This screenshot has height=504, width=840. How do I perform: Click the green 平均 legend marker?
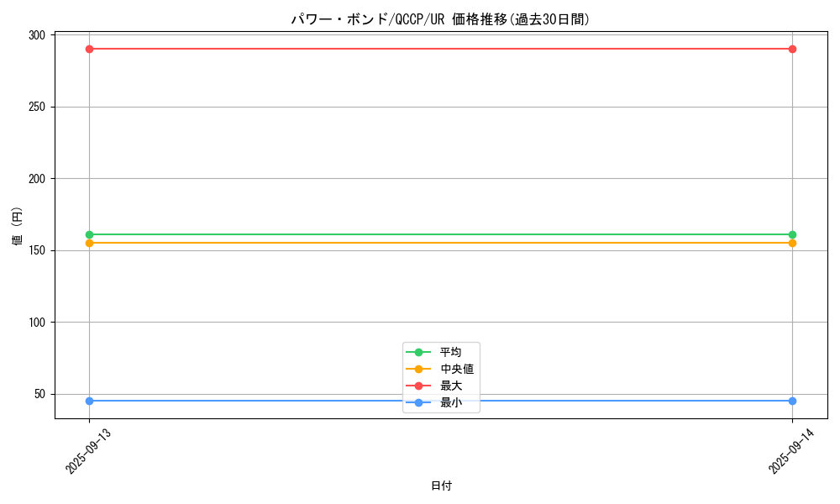pos(418,352)
